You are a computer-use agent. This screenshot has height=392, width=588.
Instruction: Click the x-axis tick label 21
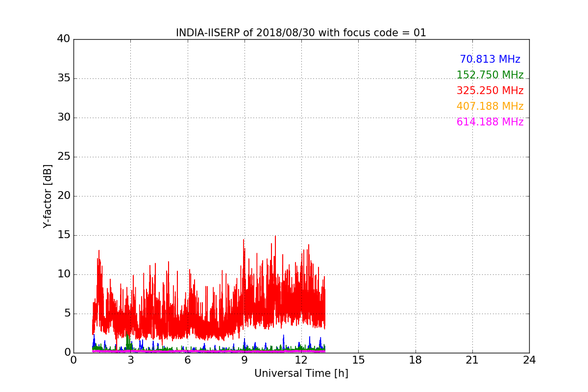pos(472,360)
